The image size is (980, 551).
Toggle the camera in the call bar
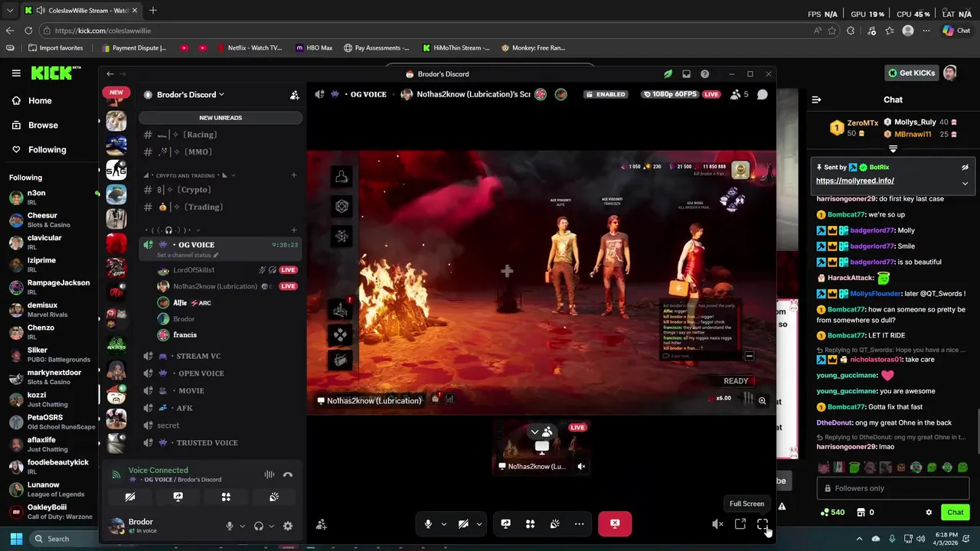click(463, 524)
